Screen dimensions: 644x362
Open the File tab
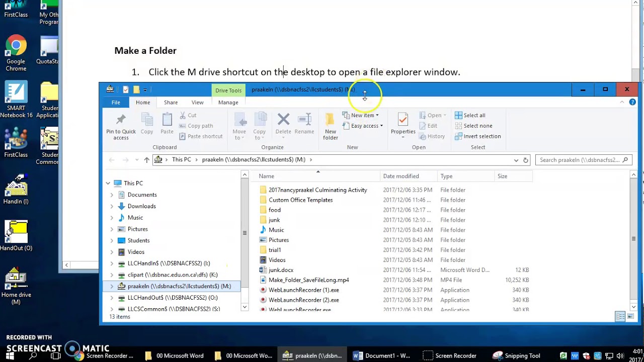pyautogui.click(x=116, y=103)
